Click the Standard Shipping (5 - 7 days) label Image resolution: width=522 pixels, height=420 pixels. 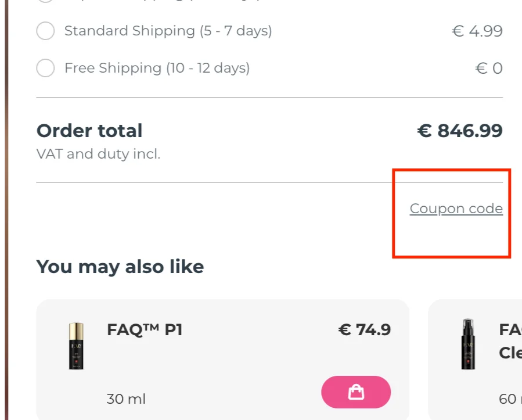[168, 31]
